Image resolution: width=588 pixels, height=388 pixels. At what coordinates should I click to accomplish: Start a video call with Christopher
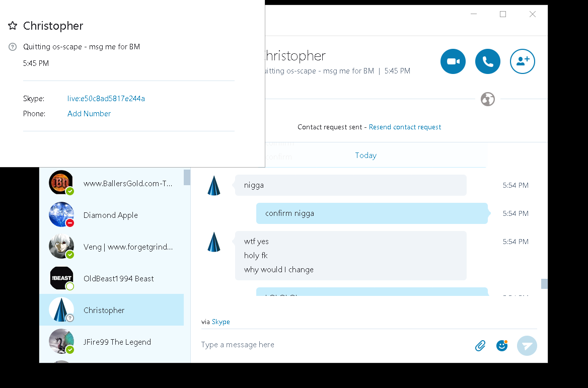tap(453, 61)
